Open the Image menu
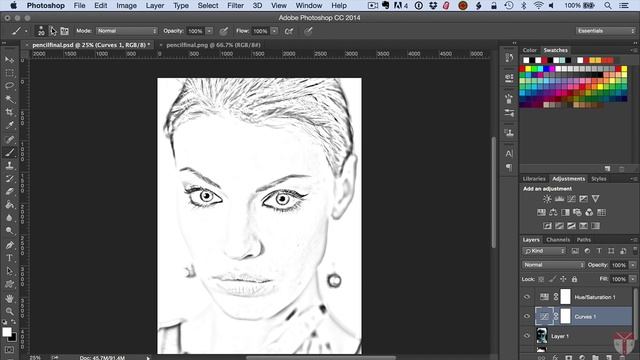Screen dimensions: 640x360 pos(127,5)
